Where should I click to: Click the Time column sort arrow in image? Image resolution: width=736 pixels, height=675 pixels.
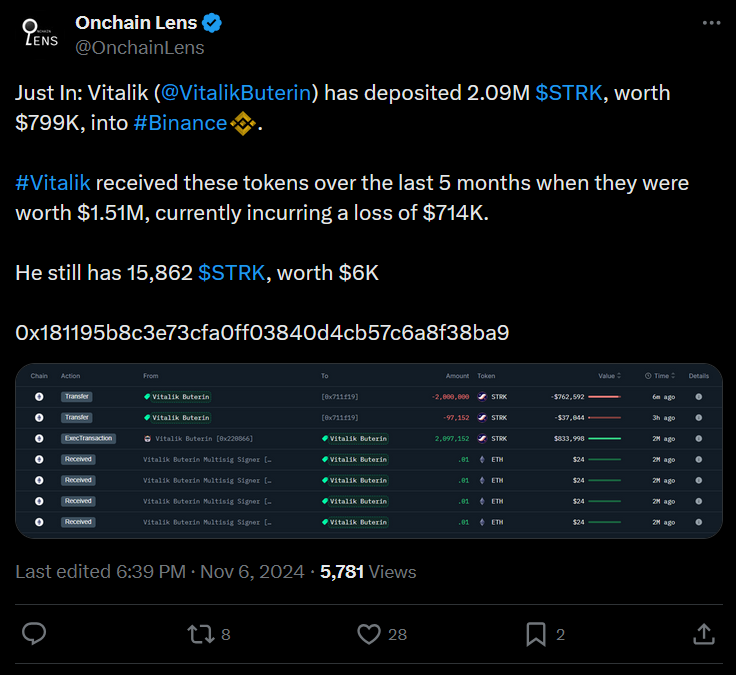click(673, 376)
